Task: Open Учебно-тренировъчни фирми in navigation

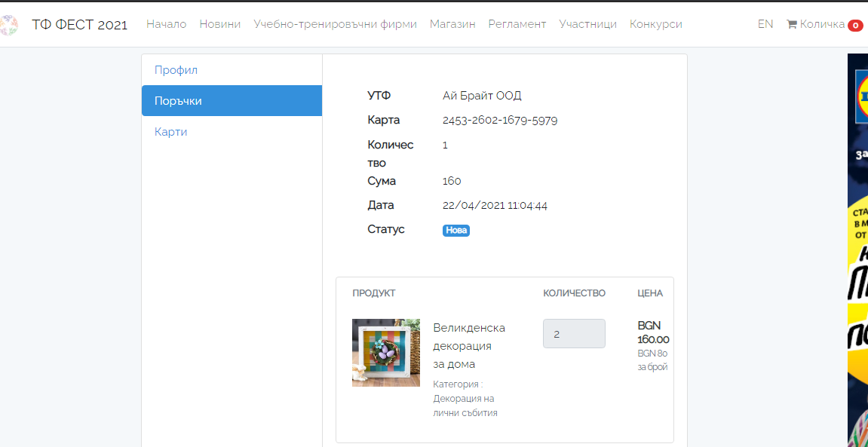Action: click(x=335, y=24)
